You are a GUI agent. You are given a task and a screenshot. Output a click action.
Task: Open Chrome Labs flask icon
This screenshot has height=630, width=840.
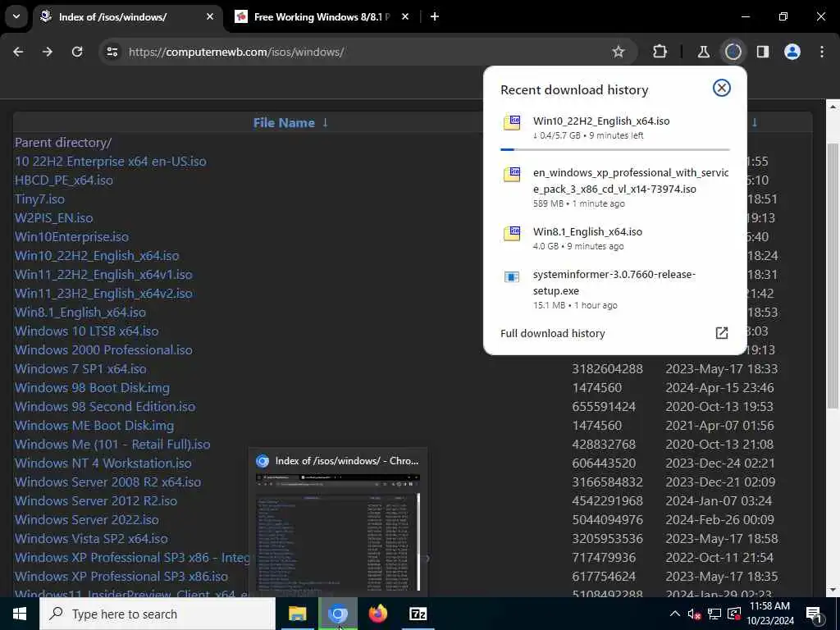703,52
